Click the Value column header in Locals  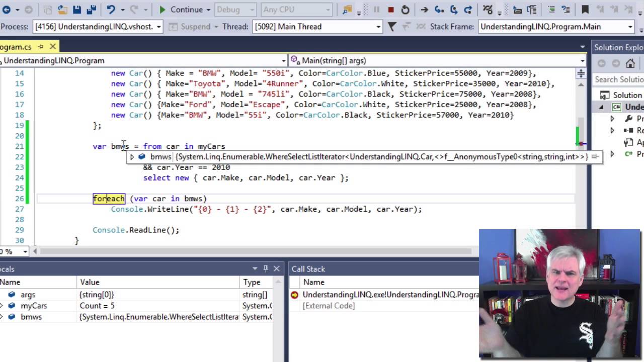click(158, 282)
